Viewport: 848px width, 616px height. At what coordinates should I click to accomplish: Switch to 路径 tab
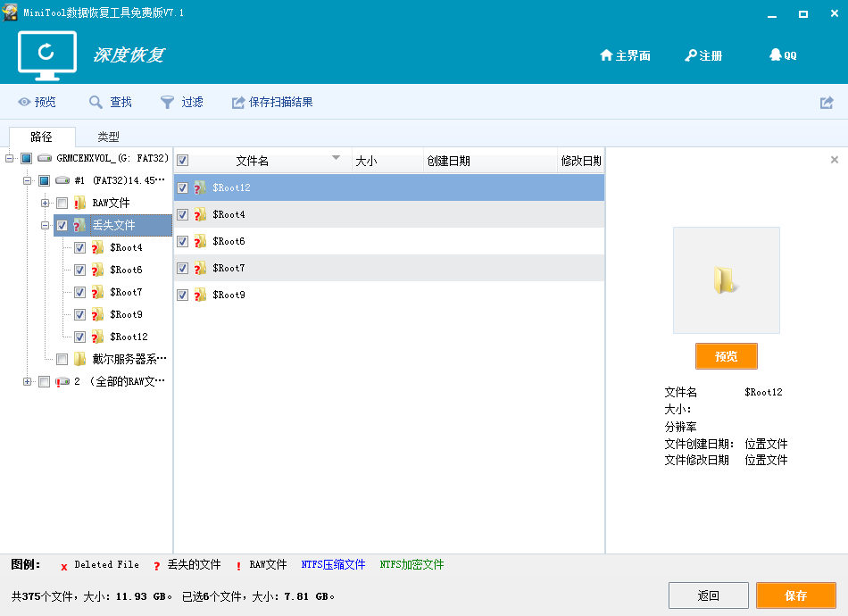42,137
